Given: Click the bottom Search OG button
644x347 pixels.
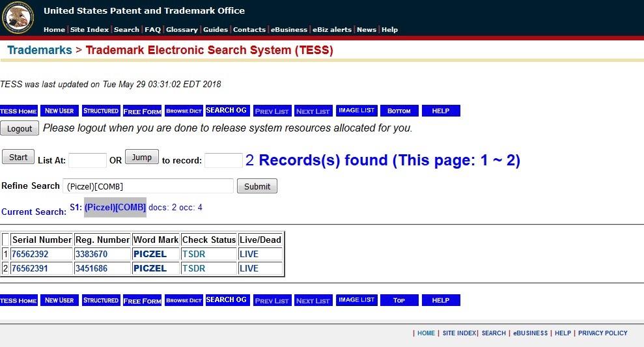Looking at the screenshot, I should [x=227, y=299].
